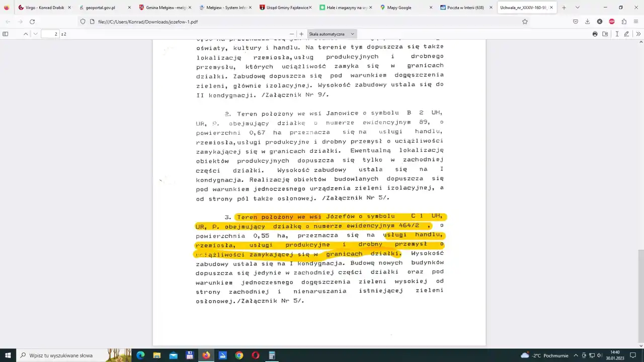
Task: Switch to the geoportal.gov.pl tab
Action: (x=101, y=8)
